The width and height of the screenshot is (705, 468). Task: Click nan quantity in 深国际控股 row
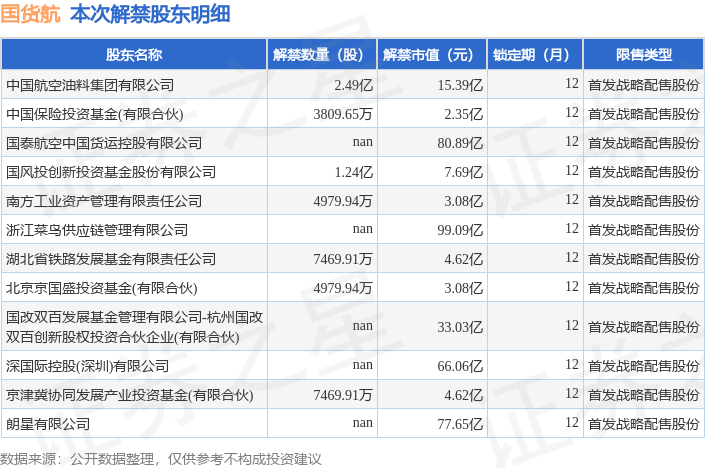tap(363, 365)
